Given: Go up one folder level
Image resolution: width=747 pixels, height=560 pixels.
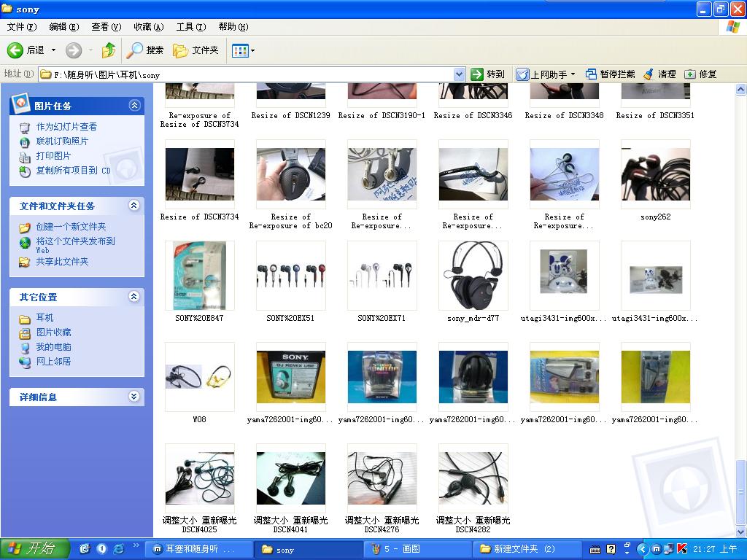Looking at the screenshot, I should [109, 50].
